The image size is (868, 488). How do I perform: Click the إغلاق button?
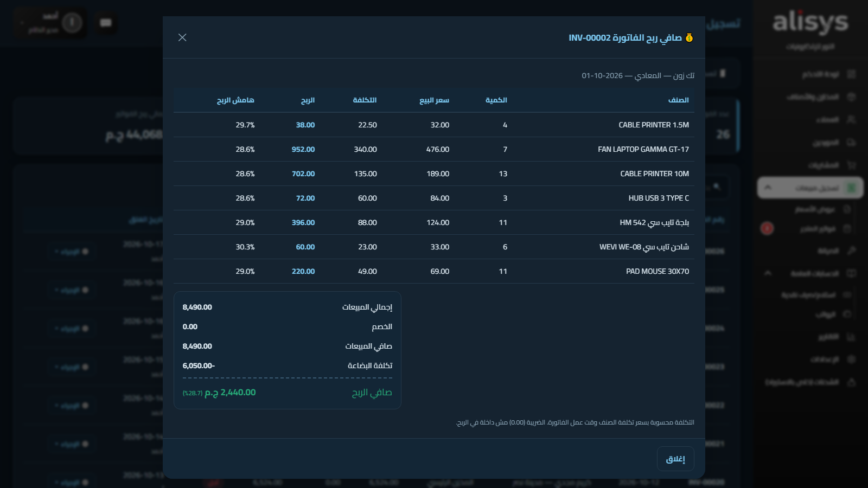[x=675, y=459]
